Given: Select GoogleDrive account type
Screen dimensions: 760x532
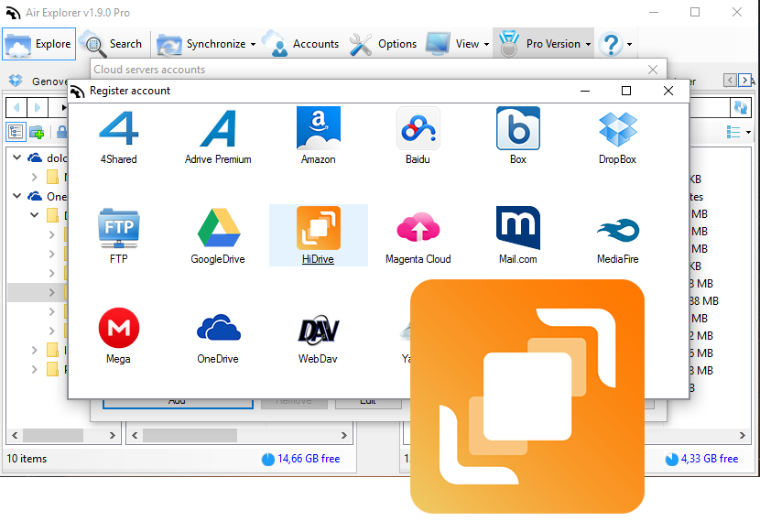Looking at the screenshot, I should (x=218, y=236).
